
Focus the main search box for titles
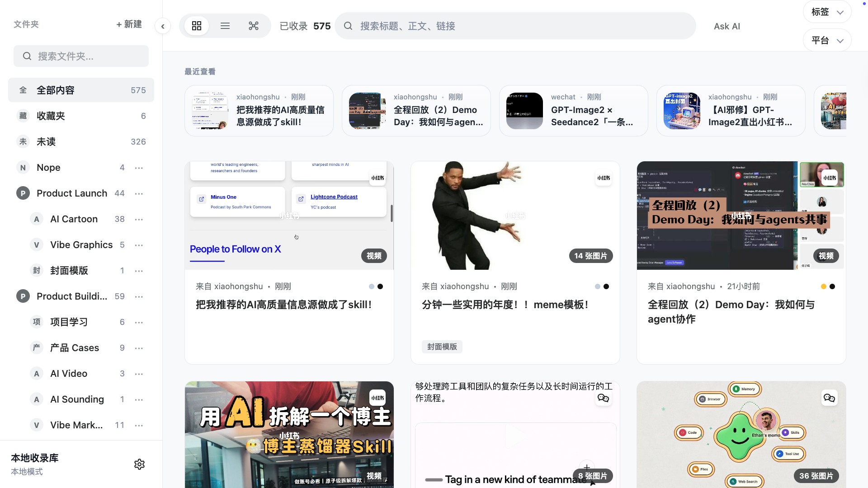click(x=515, y=26)
